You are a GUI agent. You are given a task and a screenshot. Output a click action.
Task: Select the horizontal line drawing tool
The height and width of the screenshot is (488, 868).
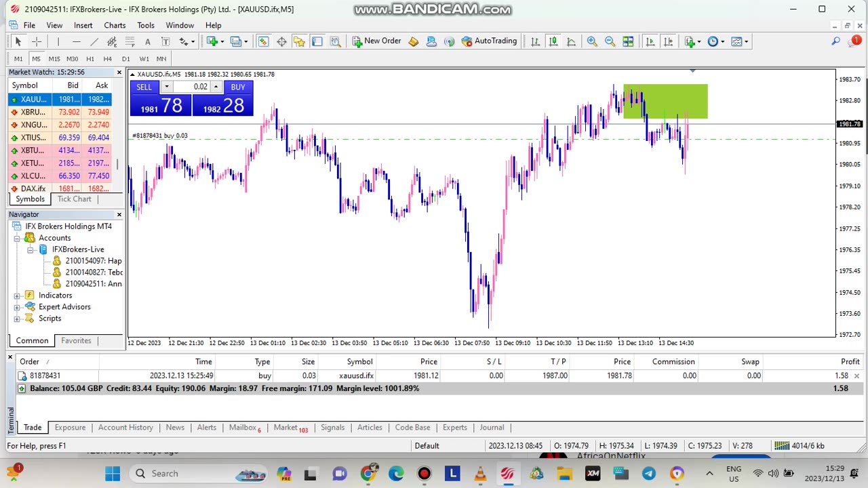click(x=77, y=41)
